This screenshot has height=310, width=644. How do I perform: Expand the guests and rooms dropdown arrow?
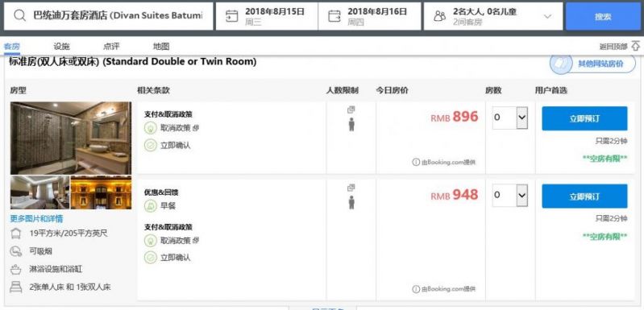(547, 16)
